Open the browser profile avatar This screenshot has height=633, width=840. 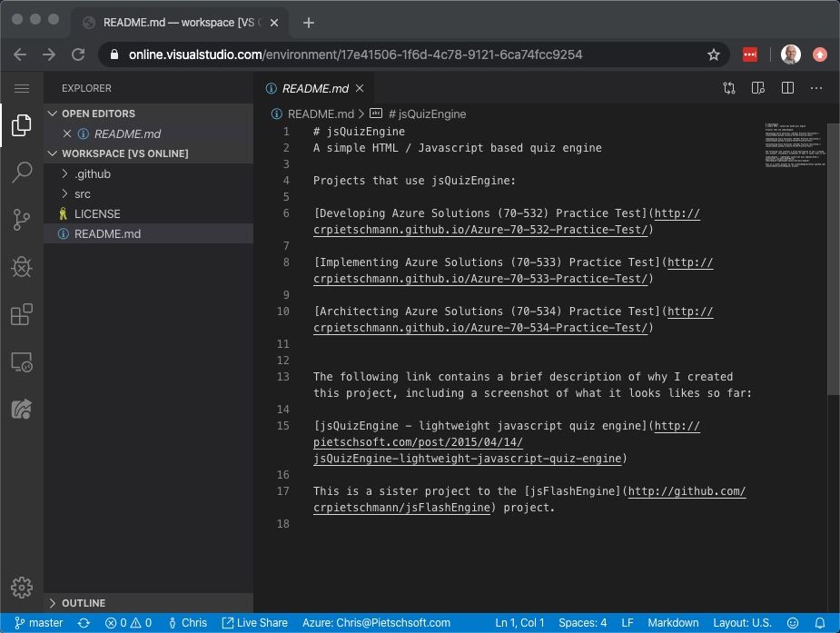point(791,54)
